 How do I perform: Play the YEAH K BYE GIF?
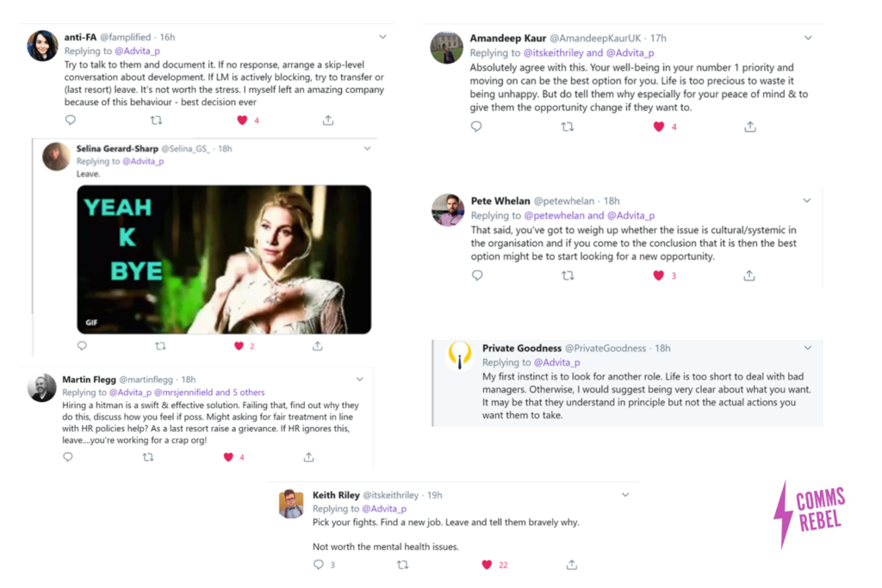(224, 259)
